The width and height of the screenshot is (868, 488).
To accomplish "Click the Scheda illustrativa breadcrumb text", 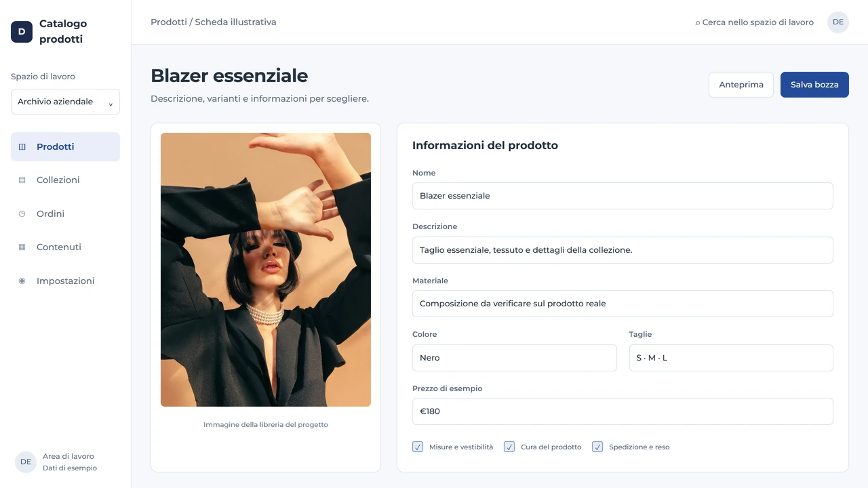I will 235,22.
